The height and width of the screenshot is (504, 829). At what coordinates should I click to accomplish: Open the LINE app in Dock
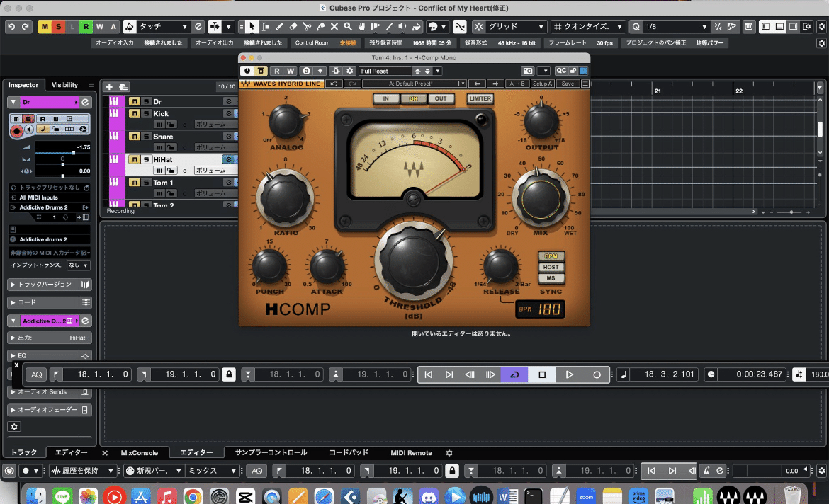coord(62,497)
